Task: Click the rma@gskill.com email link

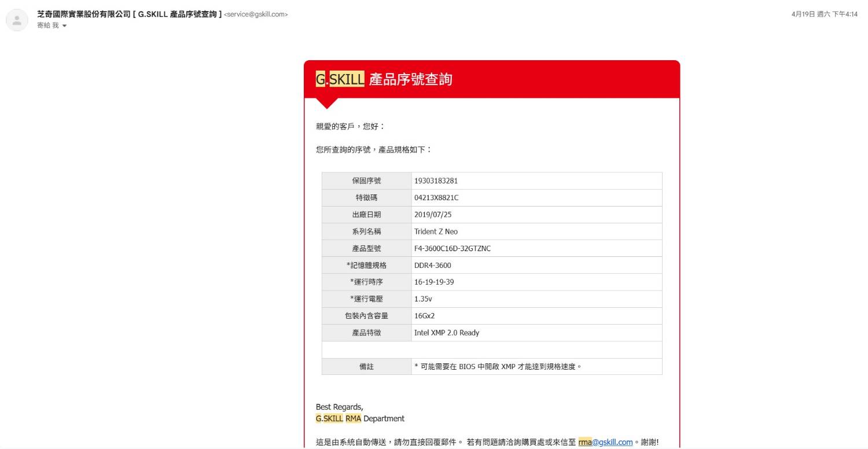Action: 605,442
